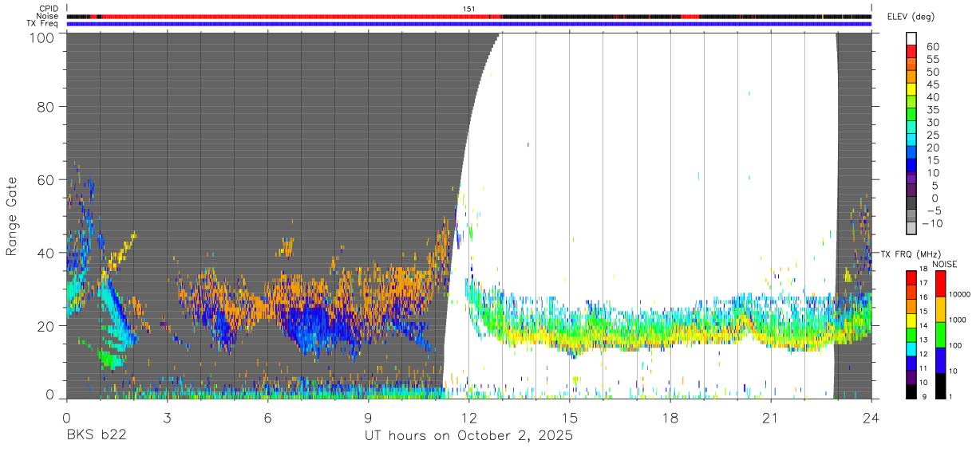Click the blue TX Freq strip above the plot
The image size is (980, 452).
[468, 24]
